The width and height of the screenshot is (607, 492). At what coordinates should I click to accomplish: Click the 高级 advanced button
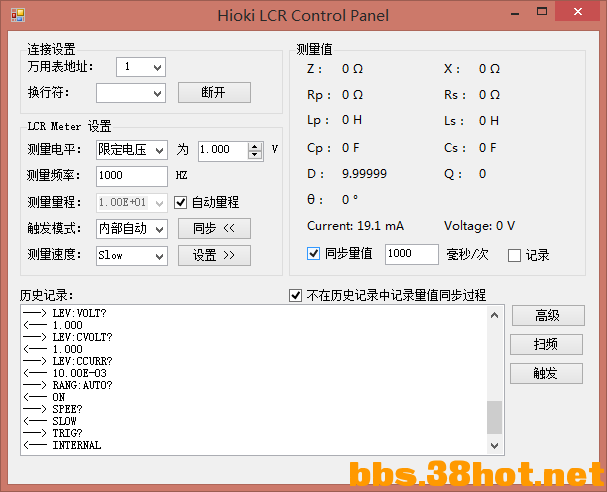(548, 315)
